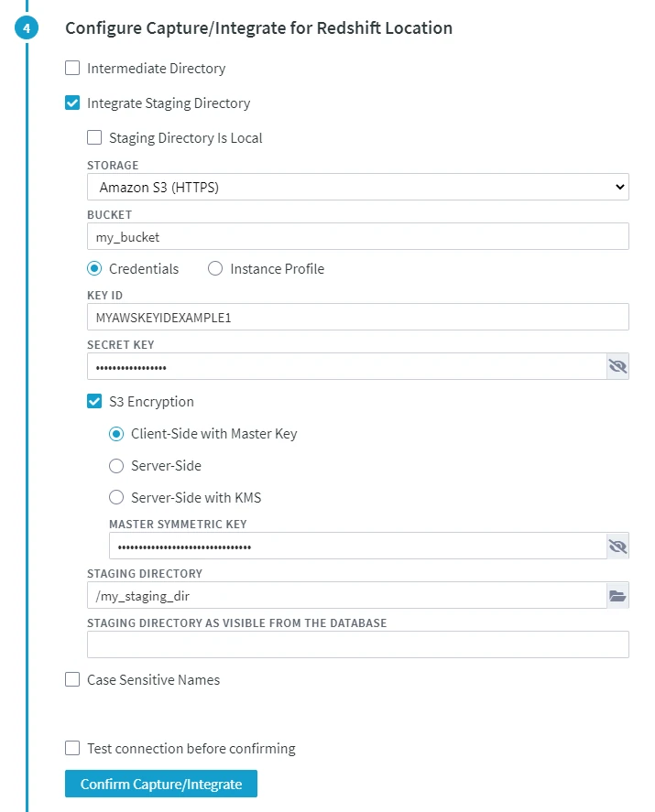Uncheck the S3 Encryption option

click(x=93, y=401)
